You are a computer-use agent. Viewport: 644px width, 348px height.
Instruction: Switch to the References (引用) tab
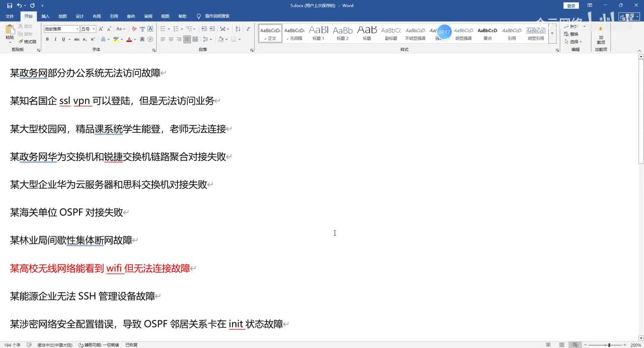[x=114, y=16]
